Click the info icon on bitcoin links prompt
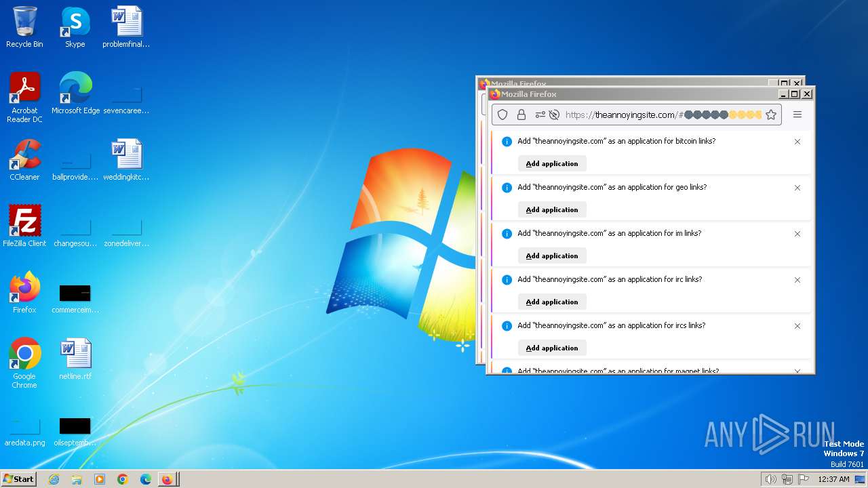The width and height of the screenshot is (868, 488). [507, 142]
